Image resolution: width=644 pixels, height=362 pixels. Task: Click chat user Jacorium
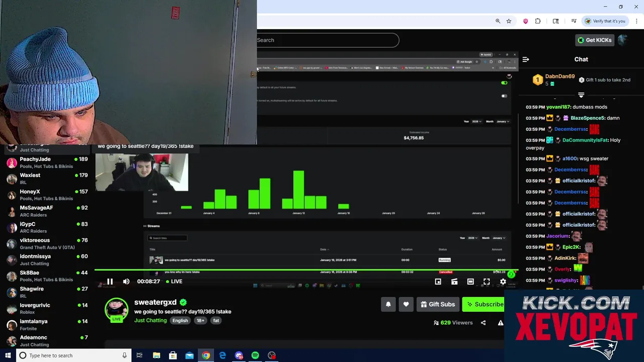558,236
